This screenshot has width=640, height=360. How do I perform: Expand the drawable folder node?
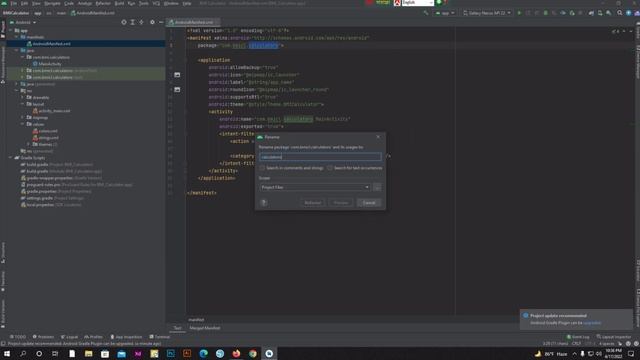coord(22,98)
